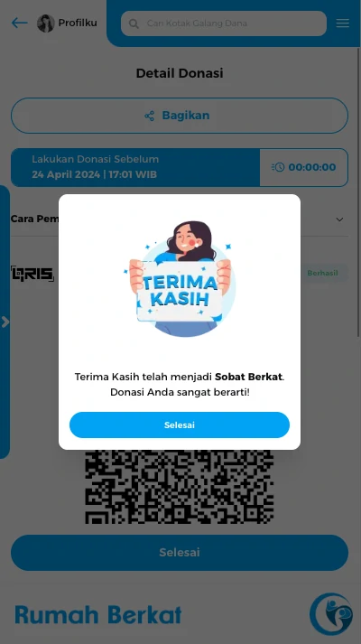The image size is (361, 644).
Task: Click the QRIS logo
Action: click(x=32, y=274)
